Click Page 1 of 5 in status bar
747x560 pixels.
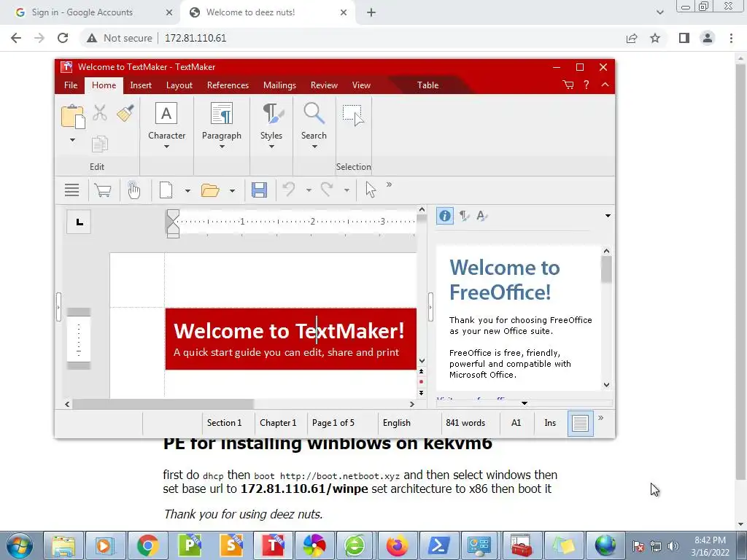333,423
